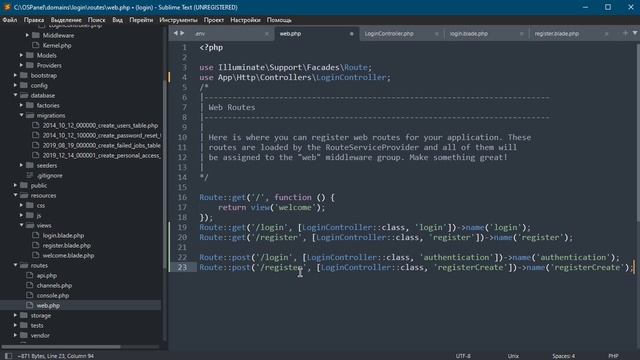Viewport: 640px width, 360px height.
Task: Open the create_users_table migration file
Action: (x=100, y=125)
